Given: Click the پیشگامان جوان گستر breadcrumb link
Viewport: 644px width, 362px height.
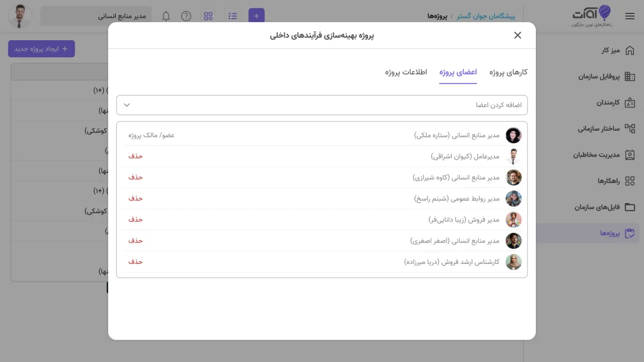Looking at the screenshot, I should 486,16.
